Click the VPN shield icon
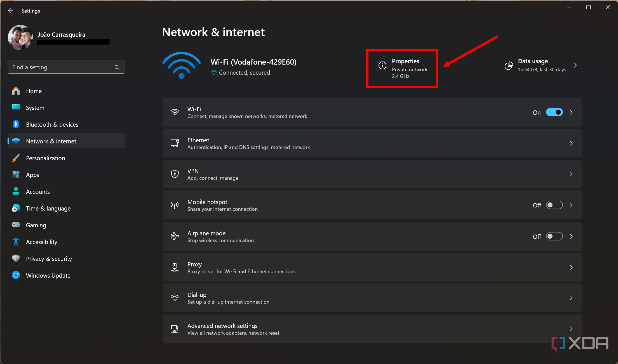 coord(175,174)
